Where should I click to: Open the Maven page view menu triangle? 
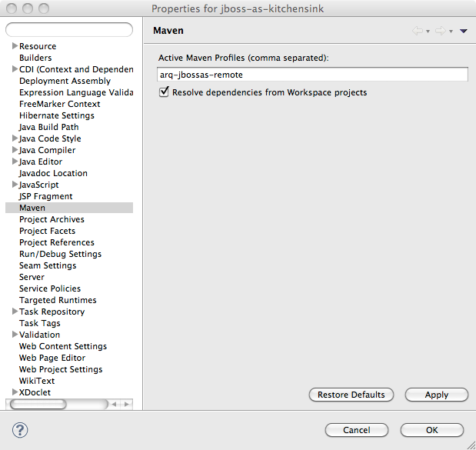tap(463, 31)
